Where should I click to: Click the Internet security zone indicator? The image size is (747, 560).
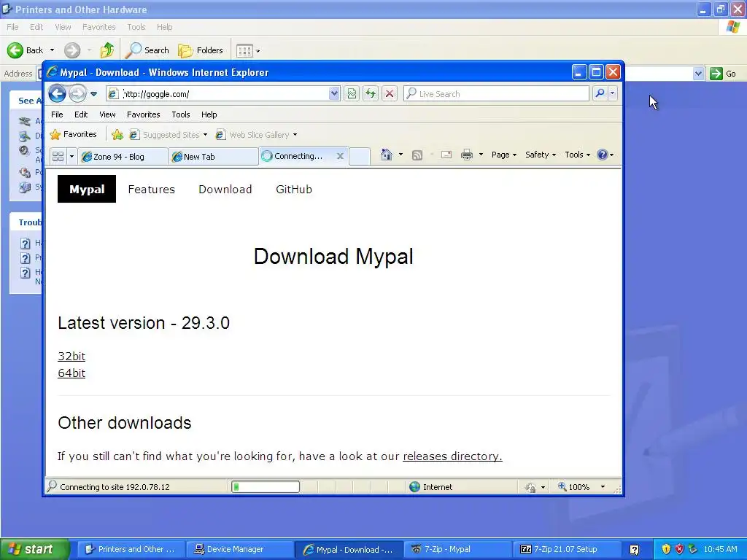(x=431, y=486)
